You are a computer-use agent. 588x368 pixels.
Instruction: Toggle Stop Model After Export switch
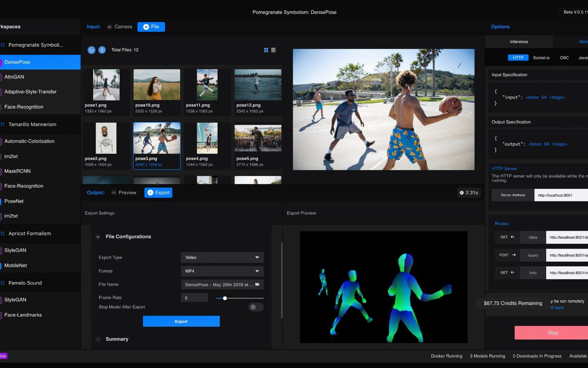(256, 307)
